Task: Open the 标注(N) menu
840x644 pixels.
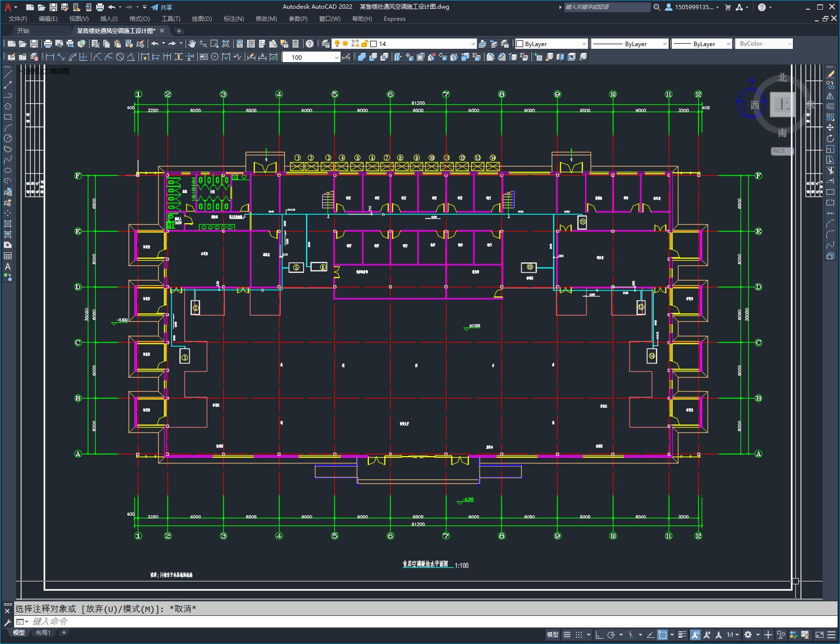Action: coord(233,18)
